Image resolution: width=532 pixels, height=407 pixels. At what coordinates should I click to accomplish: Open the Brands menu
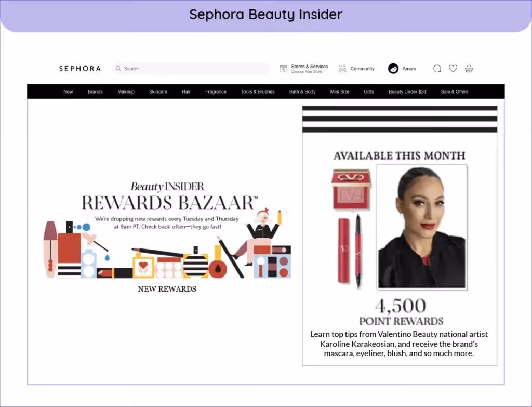(x=95, y=91)
